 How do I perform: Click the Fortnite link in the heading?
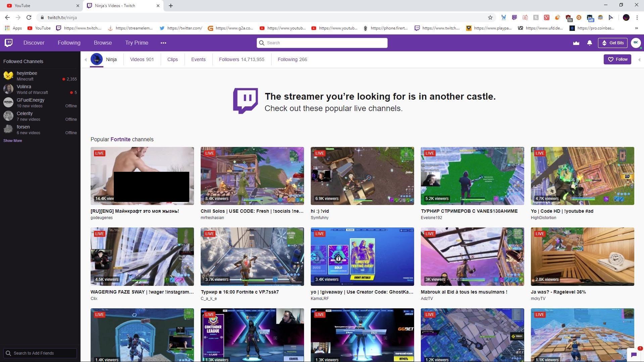[x=120, y=139]
